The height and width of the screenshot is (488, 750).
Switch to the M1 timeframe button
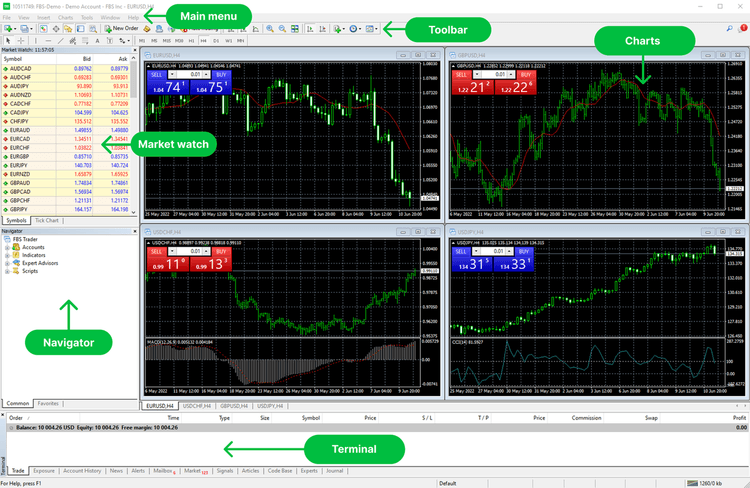pyautogui.click(x=142, y=41)
